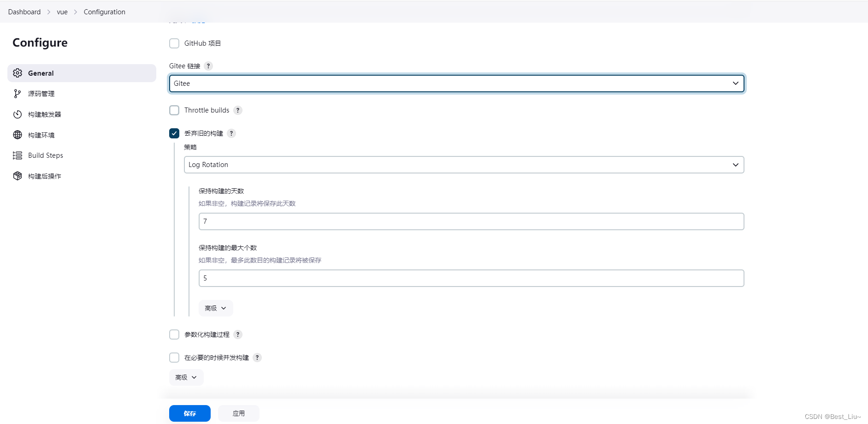The image size is (868, 424).
Task: Click the help icon beside Throttle builds
Action: click(x=238, y=110)
